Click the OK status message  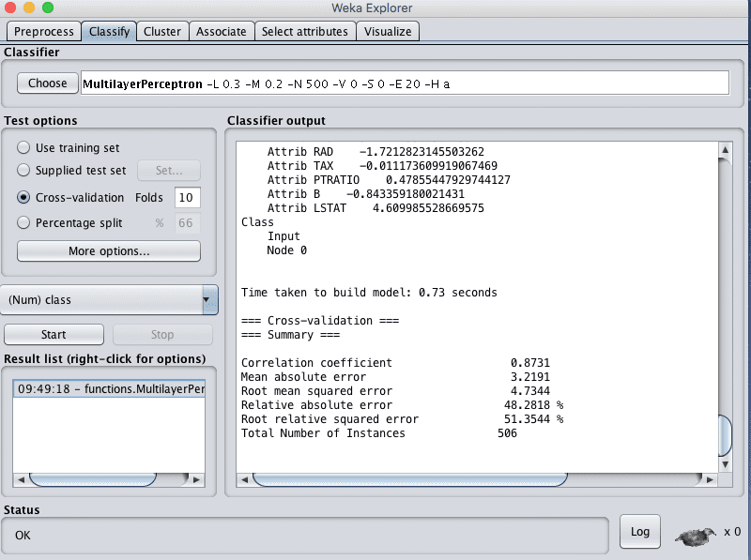pyautogui.click(x=23, y=535)
